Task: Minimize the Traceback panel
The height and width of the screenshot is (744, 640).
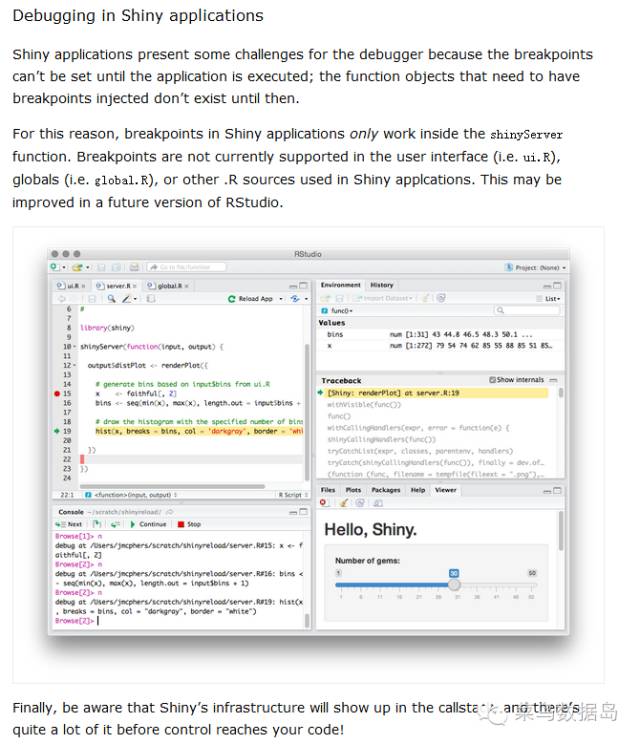Action: pos(553,380)
